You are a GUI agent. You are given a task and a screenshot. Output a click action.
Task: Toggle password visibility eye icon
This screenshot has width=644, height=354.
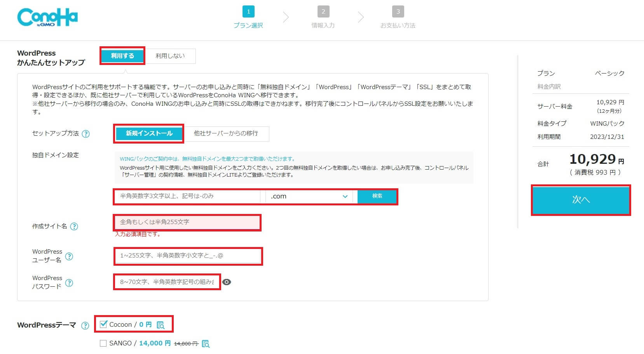click(x=227, y=282)
